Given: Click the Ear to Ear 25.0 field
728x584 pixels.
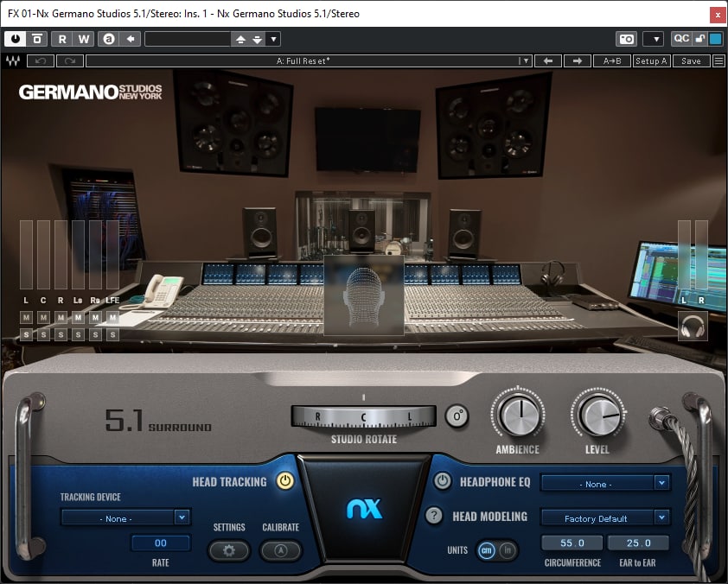Looking at the screenshot, I should 638,543.
